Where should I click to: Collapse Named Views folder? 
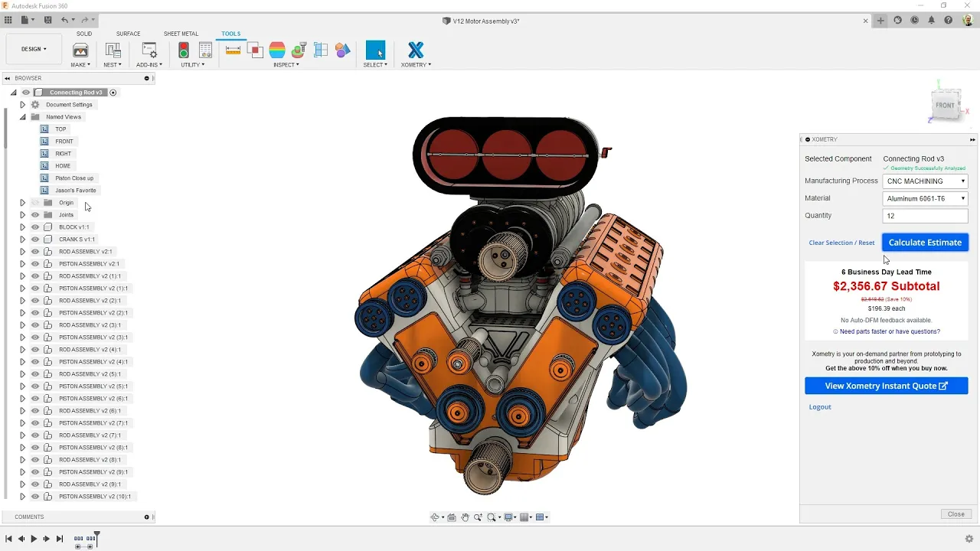pyautogui.click(x=22, y=117)
